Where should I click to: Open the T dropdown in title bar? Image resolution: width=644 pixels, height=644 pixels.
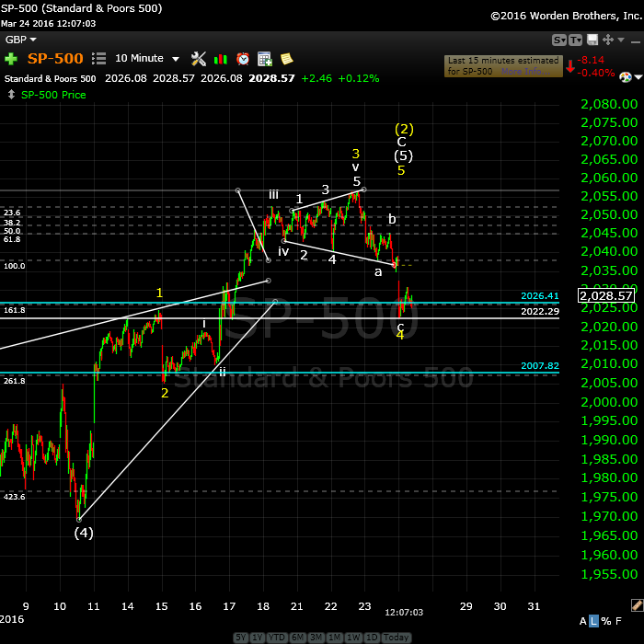[x=575, y=40]
